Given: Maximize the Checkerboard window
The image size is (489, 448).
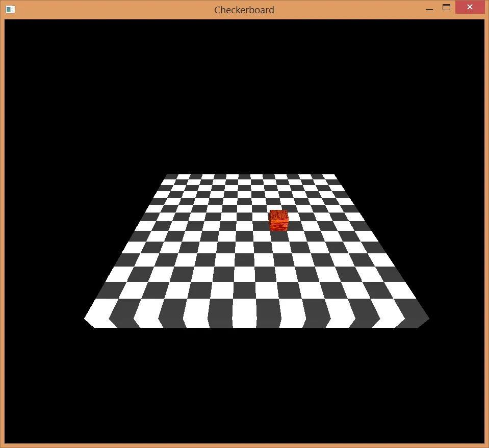Looking at the screenshot, I should [x=446, y=8].
